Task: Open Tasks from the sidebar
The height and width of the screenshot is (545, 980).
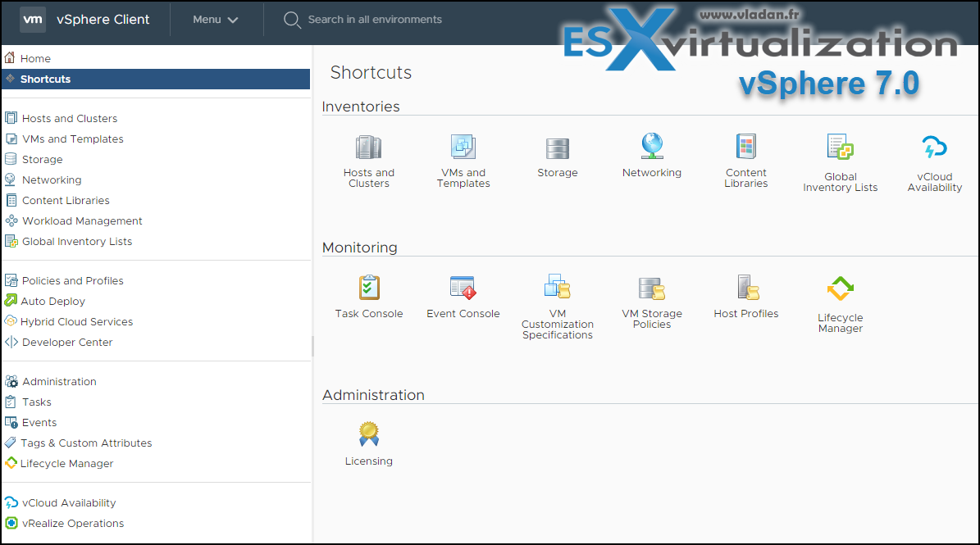Action: (x=36, y=402)
